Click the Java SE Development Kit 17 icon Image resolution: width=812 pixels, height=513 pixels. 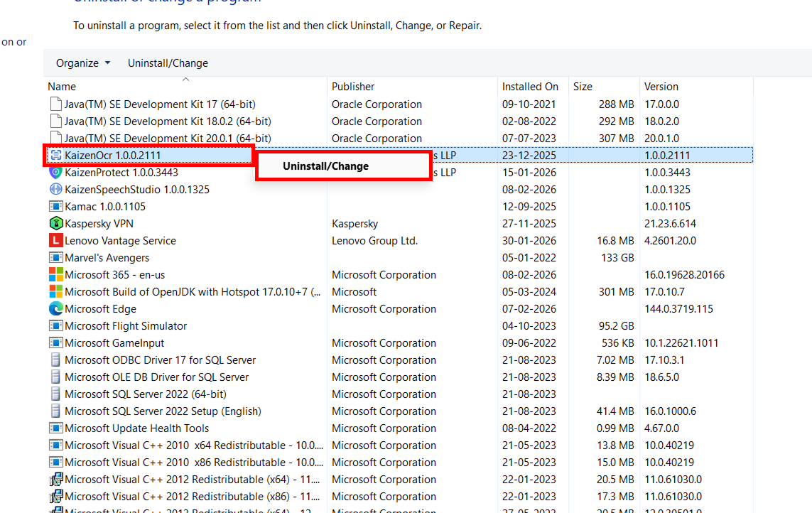tap(55, 104)
